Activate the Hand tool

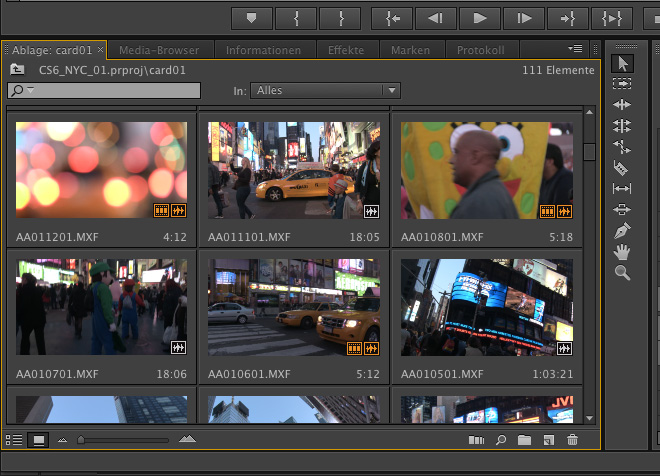pos(622,251)
